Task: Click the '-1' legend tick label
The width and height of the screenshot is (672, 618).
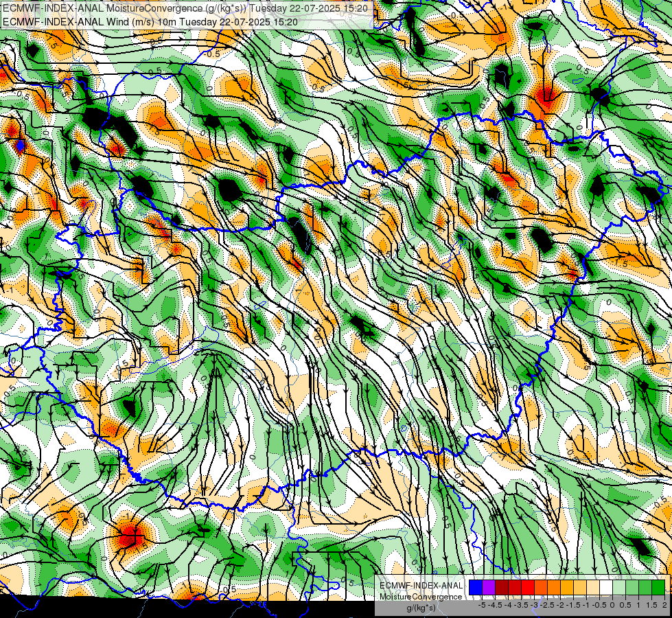Action: coord(586,605)
